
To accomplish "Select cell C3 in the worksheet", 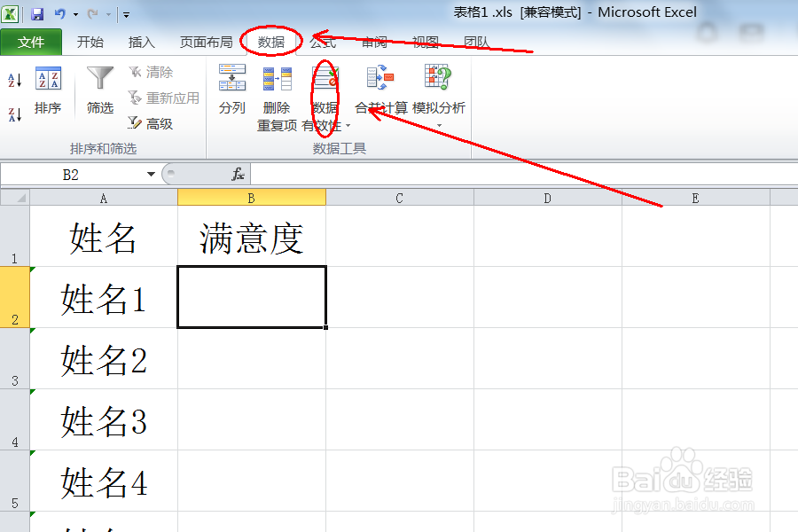I will coord(399,360).
